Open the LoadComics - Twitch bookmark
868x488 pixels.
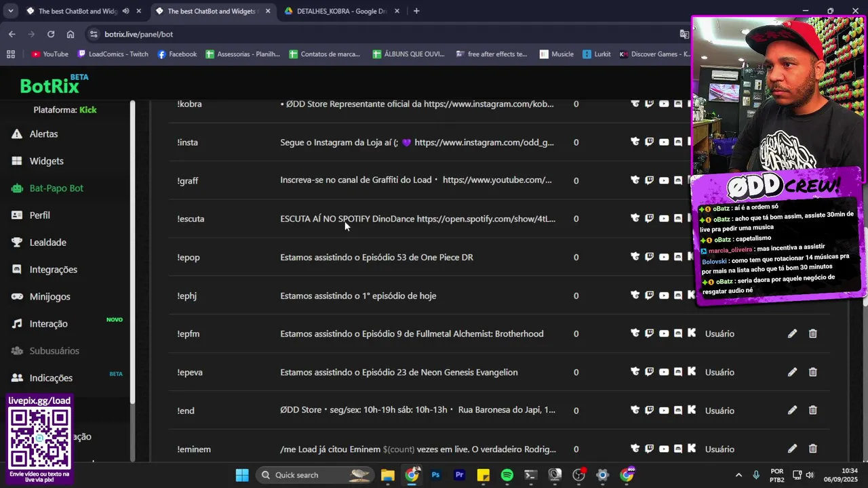click(113, 54)
